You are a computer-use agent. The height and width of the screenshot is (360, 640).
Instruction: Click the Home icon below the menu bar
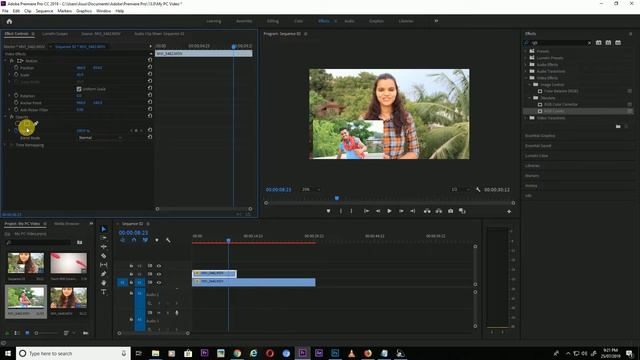(9, 21)
